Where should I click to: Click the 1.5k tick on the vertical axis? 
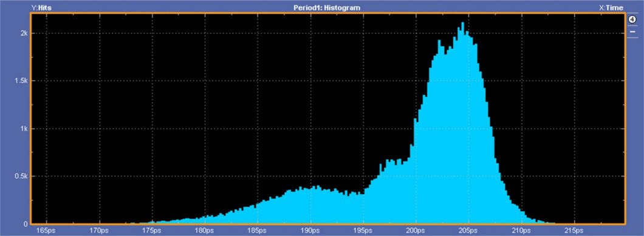(21, 81)
